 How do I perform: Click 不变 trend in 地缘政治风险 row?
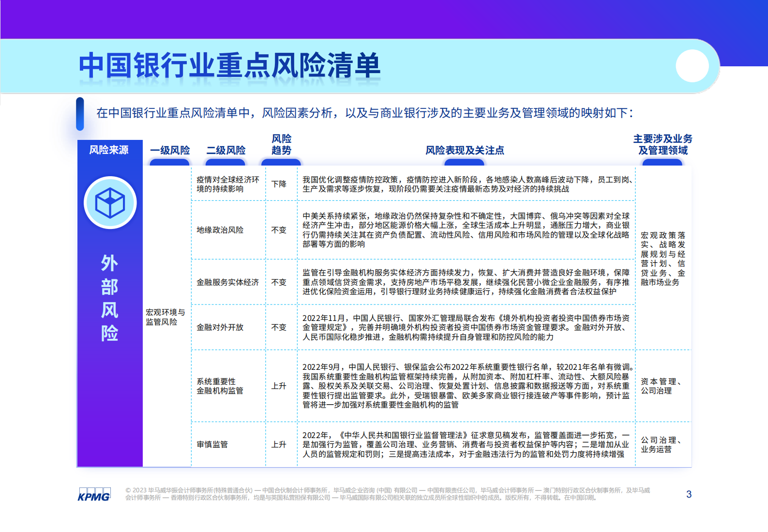pos(279,230)
